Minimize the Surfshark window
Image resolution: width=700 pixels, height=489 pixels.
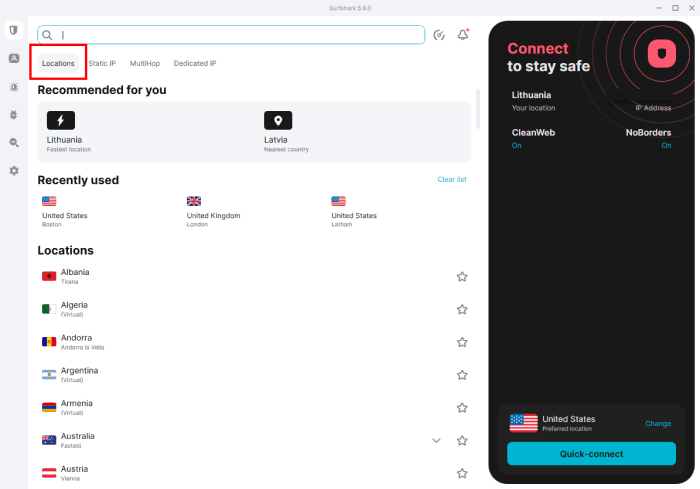(659, 8)
